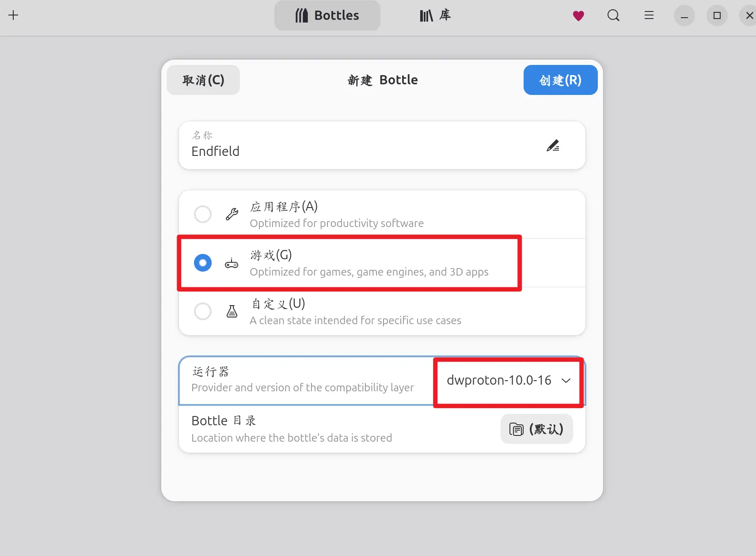Click the Endfield name input field
This screenshot has width=756, height=556.
point(382,145)
